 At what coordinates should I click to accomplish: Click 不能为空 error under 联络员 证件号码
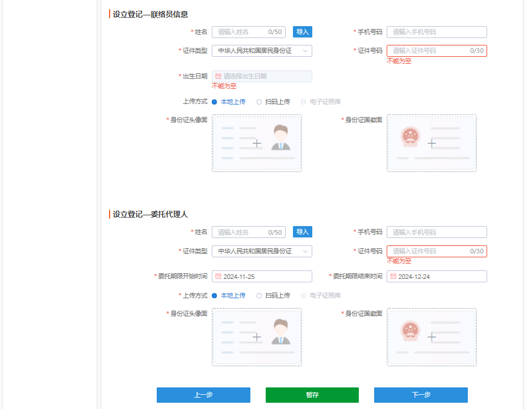coord(399,61)
